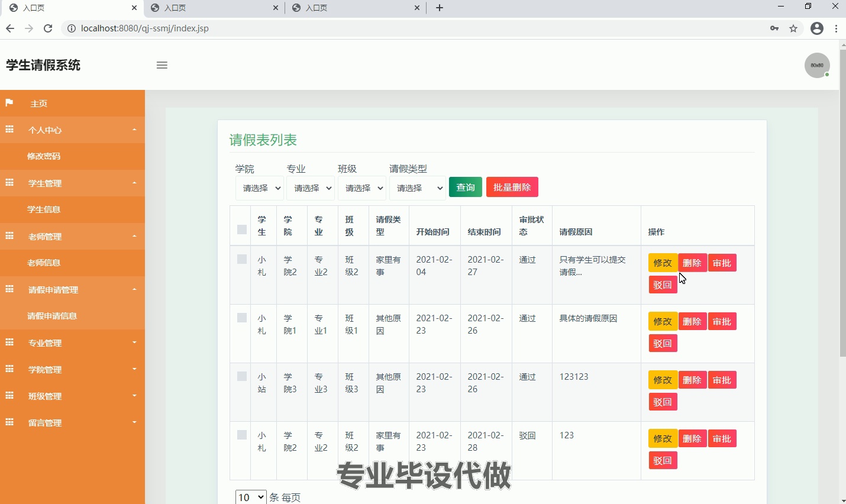Click 修改 for the 小站 row
The height and width of the screenshot is (504, 846).
pyautogui.click(x=663, y=380)
